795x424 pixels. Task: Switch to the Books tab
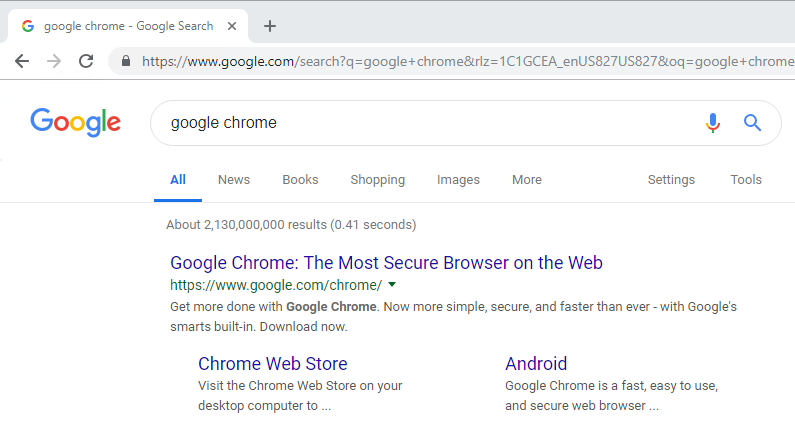(x=300, y=180)
